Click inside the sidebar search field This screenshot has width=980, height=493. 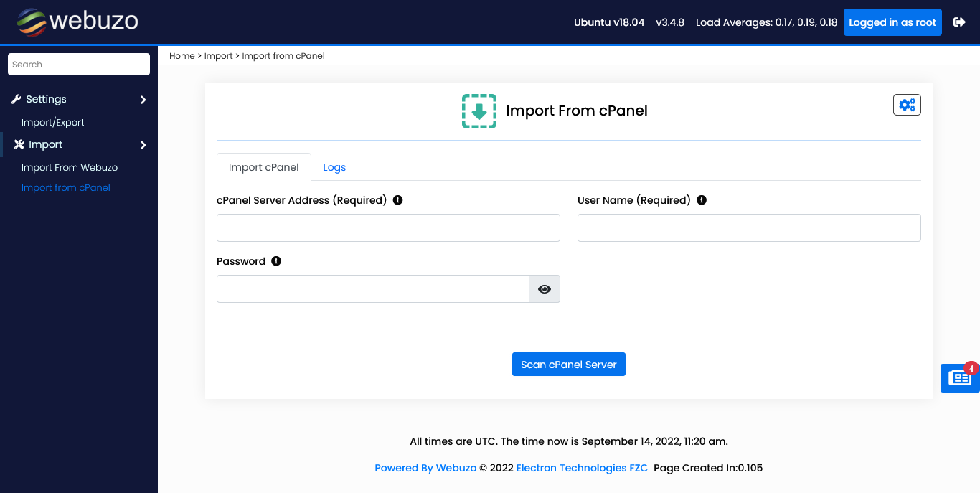pyautogui.click(x=78, y=64)
